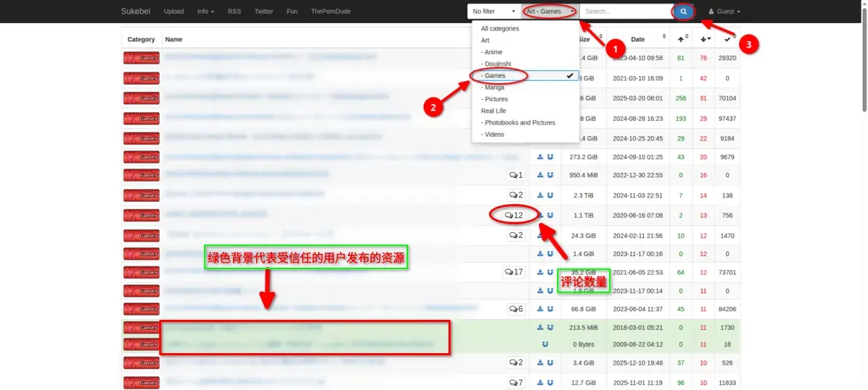This screenshot has height=390, width=868.
Task: Select the checked Games category option
Action: pyautogui.click(x=526, y=75)
